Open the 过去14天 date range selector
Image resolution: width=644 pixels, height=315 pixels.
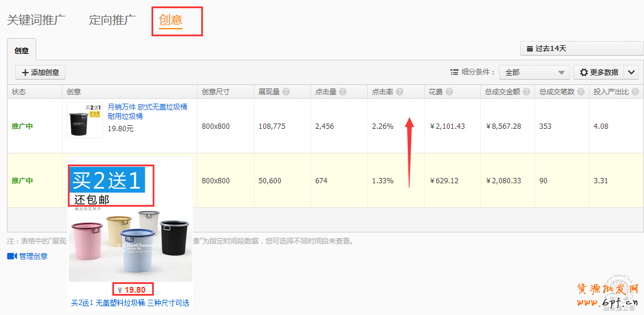[581, 49]
